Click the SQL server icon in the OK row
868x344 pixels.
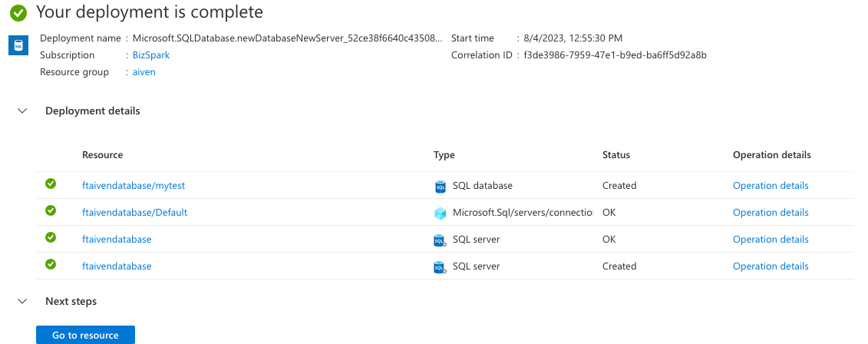(x=440, y=240)
